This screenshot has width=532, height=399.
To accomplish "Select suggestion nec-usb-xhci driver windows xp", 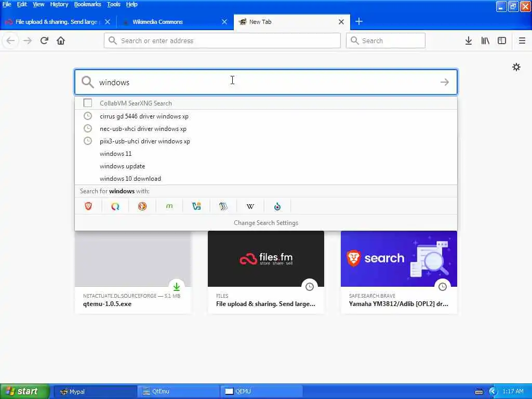I will tap(265, 129).
